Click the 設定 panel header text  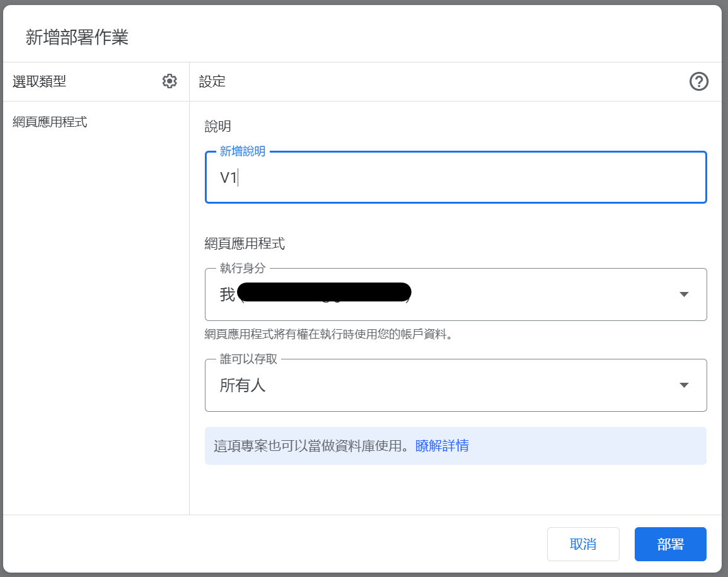212,81
